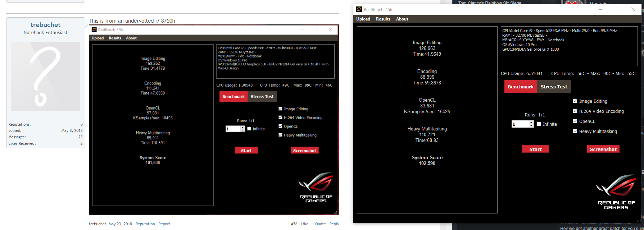The height and width of the screenshot is (230, 644).
Task: Toggle OpenCL checkbox in RealBench window
Action: tap(575, 121)
